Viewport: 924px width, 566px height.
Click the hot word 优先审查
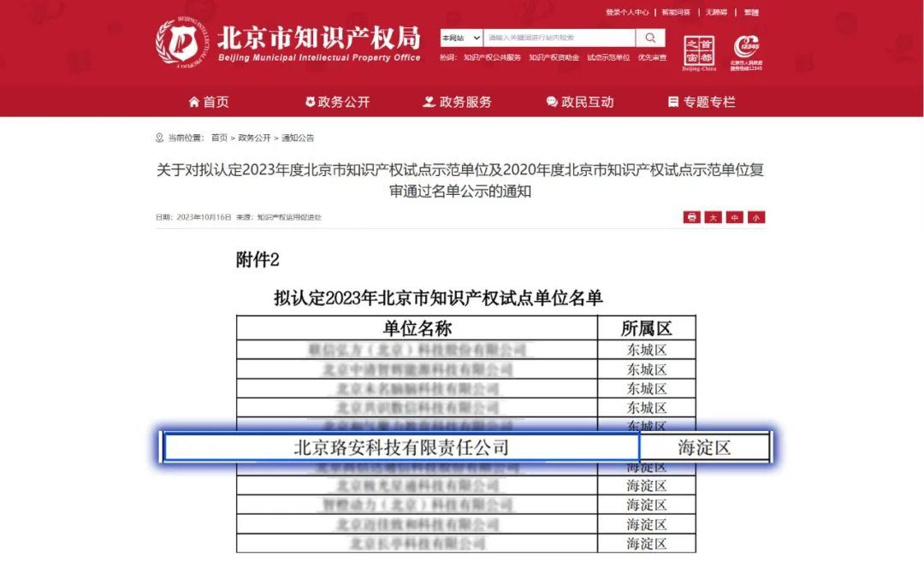pos(652,58)
